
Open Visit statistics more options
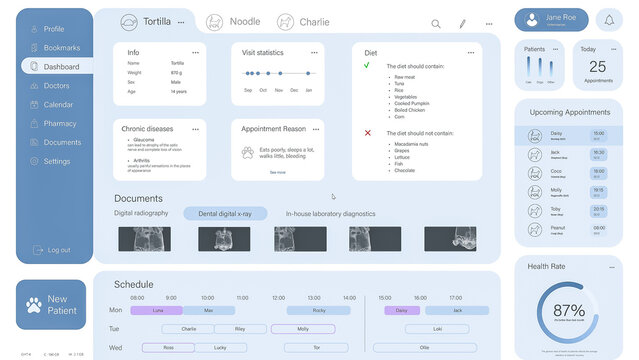tap(314, 53)
